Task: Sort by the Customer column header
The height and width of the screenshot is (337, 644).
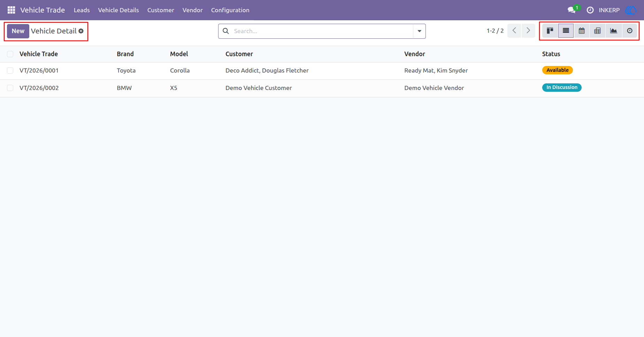Action: [239, 54]
